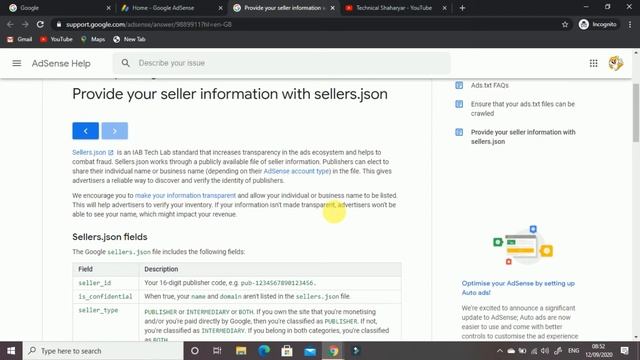Open File Explorer from the taskbar
Viewport: 640px width, 360px height.
[x=241, y=351]
